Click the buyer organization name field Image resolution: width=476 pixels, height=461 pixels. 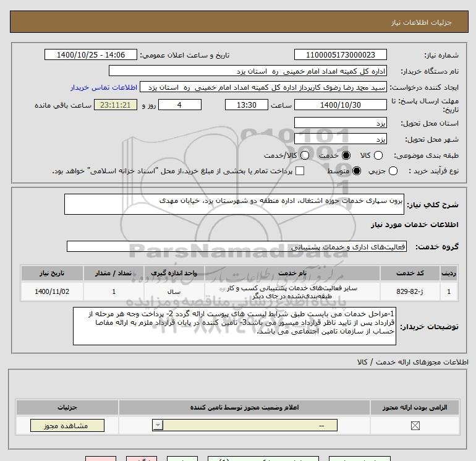pos(248,71)
